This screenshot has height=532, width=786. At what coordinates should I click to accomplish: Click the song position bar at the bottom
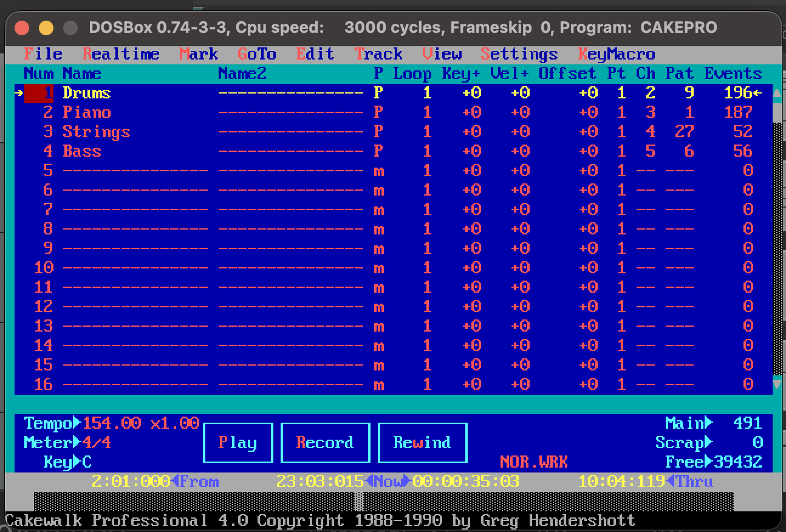383,501
